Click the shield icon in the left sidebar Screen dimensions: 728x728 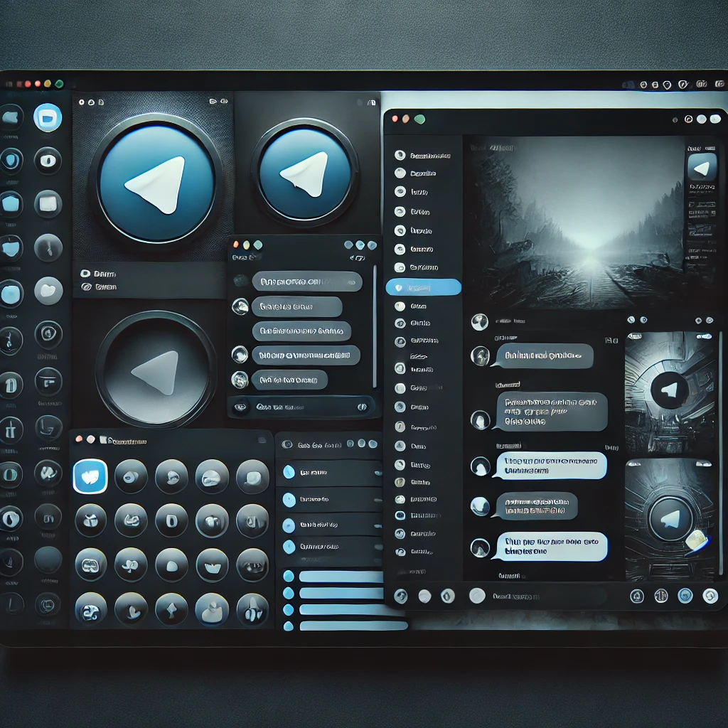pyautogui.click(x=11, y=160)
